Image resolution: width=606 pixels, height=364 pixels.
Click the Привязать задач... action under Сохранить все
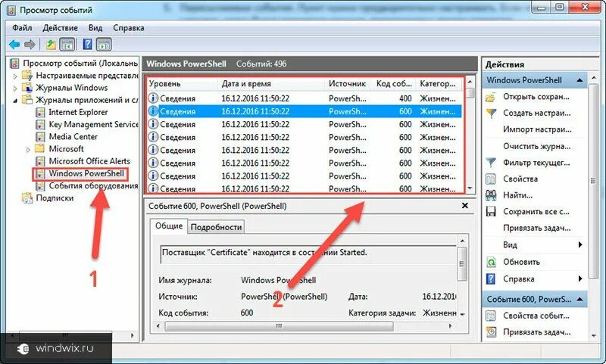pyautogui.click(x=537, y=228)
